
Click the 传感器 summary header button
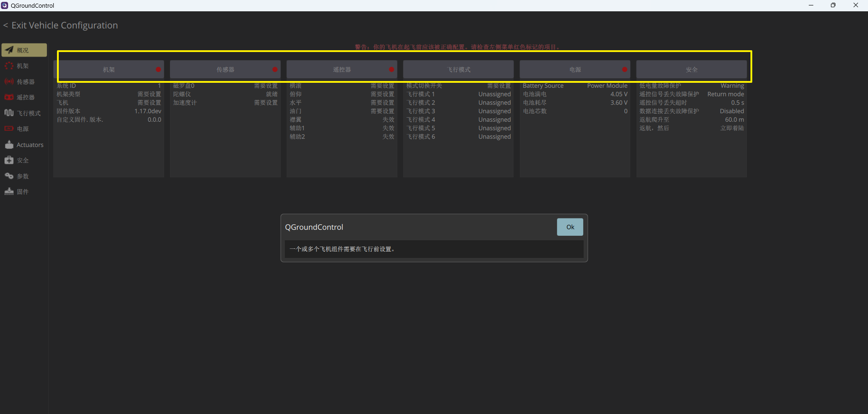click(225, 70)
